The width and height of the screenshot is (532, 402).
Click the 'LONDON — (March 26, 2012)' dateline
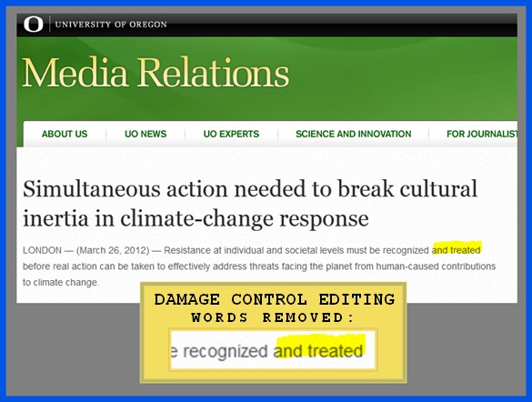[x=86, y=250]
